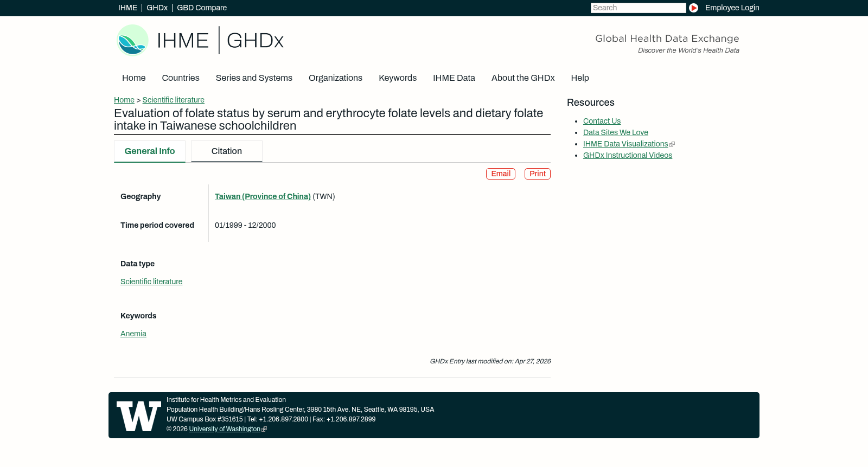Open the Help menu item

click(x=580, y=78)
